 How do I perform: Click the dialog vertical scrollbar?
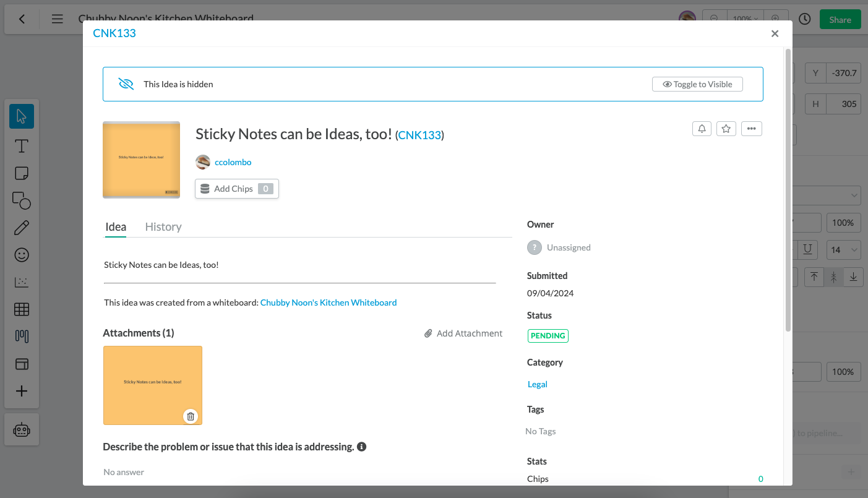coord(788,189)
